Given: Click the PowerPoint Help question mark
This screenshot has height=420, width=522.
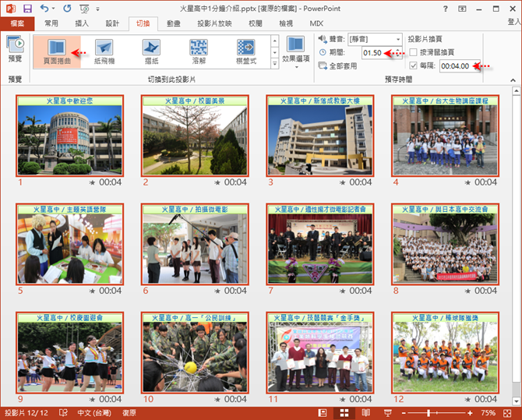Looking at the screenshot, I should pos(446,9).
